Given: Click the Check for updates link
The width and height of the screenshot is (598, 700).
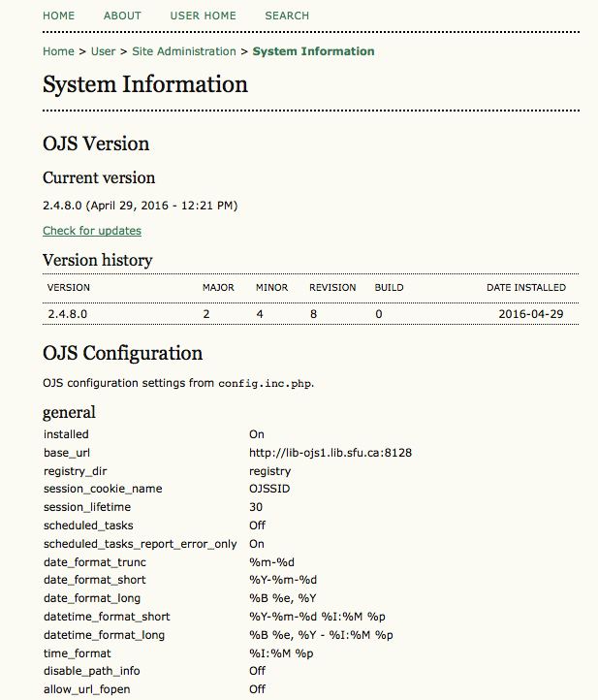Looking at the screenshot, I should [x=92, y=231].
